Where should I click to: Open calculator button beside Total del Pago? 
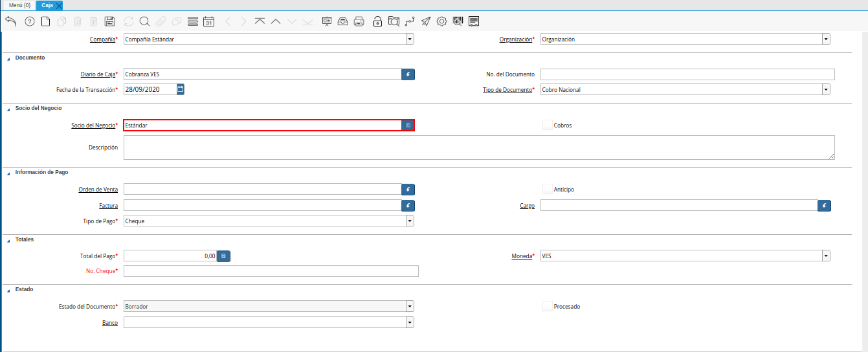(x=223, y=256)
